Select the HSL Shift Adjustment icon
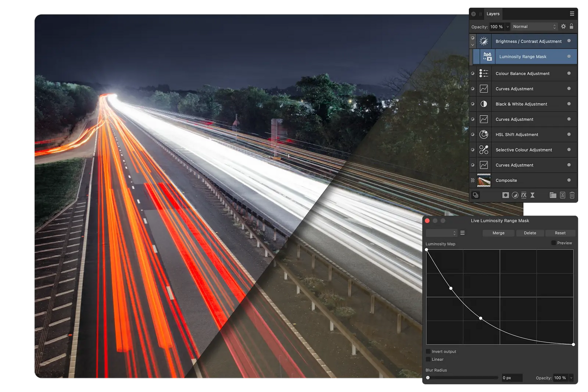 [x=484, y=134]
